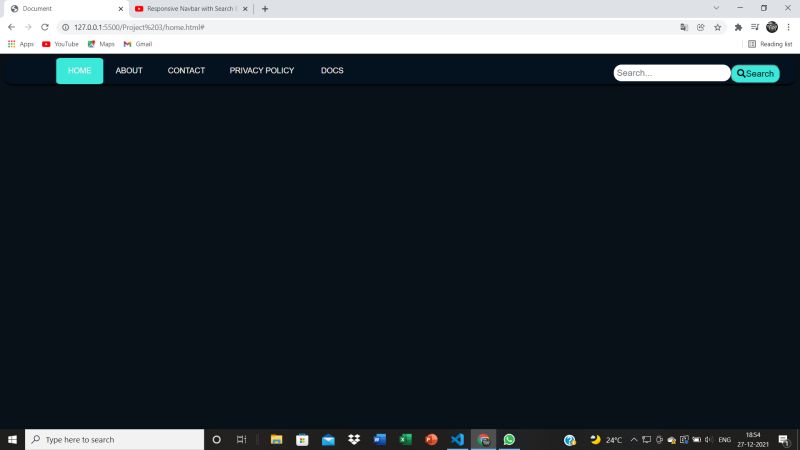Open Microsoft Excel from the taskbar
The width and height of the screenshot is (800, 450).
[x=406, y=439]
